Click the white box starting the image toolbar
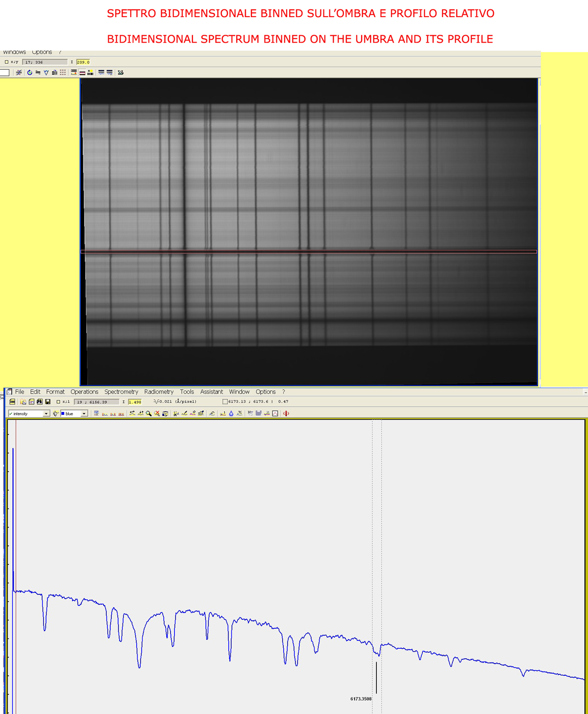Screen dimensions: 588x714 pyautogui.click(x=4, y=73)
